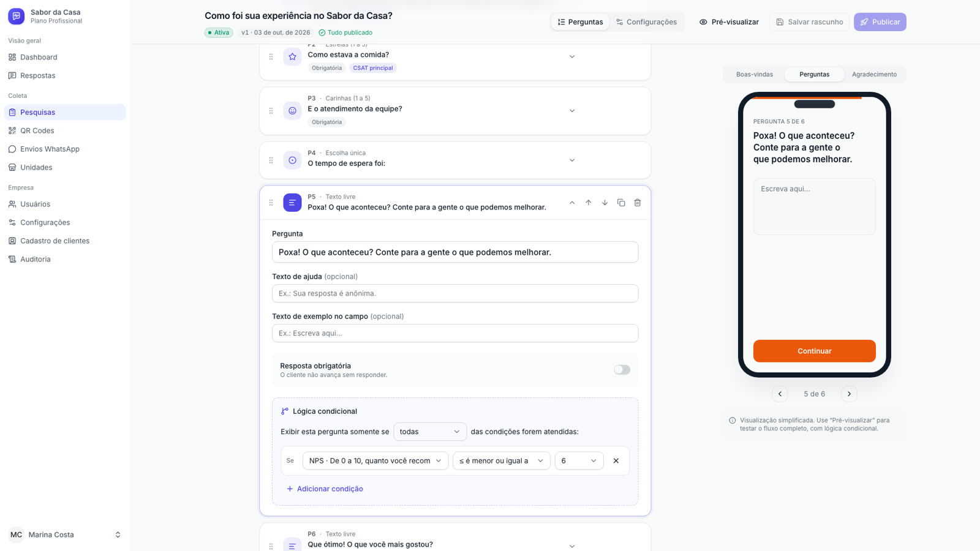The height and width of the screenshot is (551, 980).
Task: Click the Publicar button
Action: click(880, 22)
